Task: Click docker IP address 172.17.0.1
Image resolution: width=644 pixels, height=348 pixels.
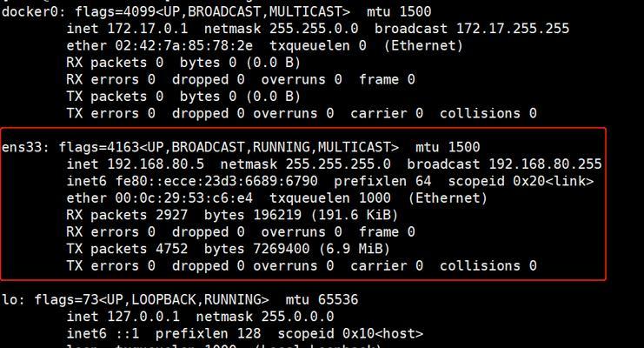Action: [x=148, y=29]
